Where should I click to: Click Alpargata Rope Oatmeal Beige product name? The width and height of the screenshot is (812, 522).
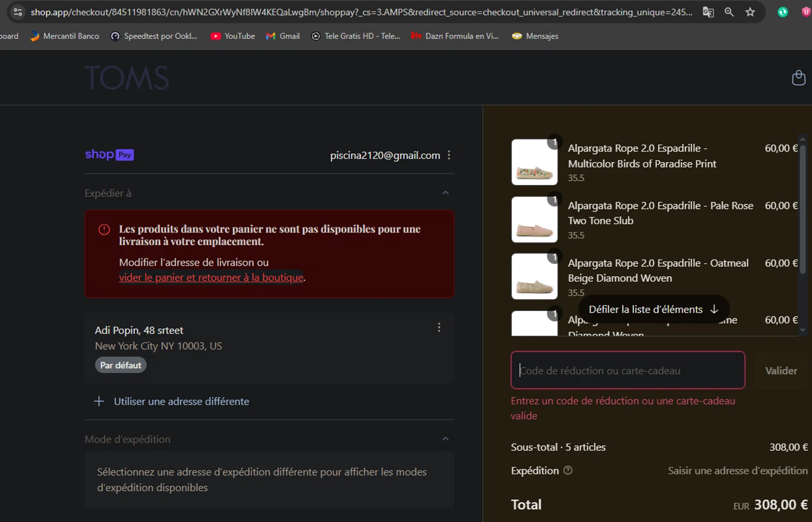point(658,270)
